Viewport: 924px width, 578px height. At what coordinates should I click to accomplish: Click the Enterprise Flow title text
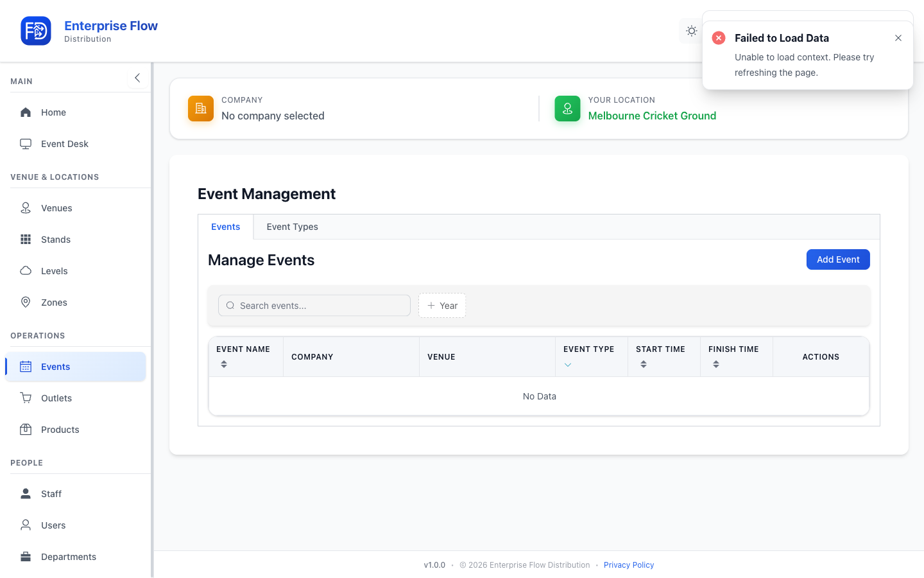click(111, 26)
